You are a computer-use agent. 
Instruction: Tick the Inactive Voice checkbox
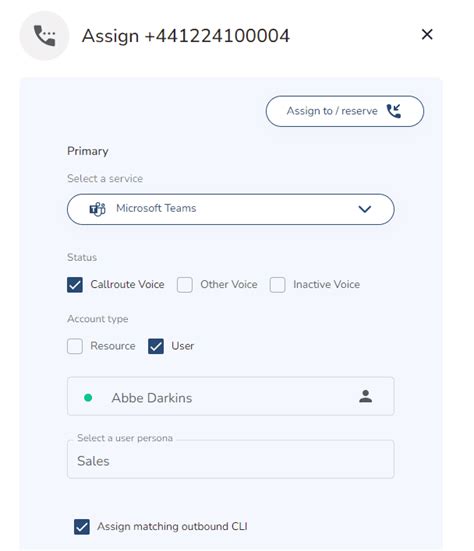(x=278, y=285)
